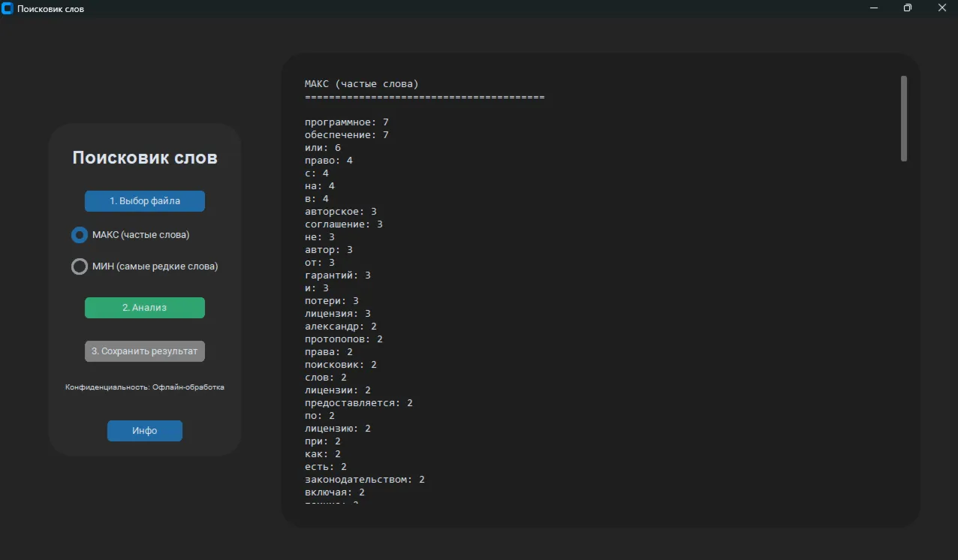Click the result line 'предоставляется: 2'
958x560 pixels.
point(359,403)
